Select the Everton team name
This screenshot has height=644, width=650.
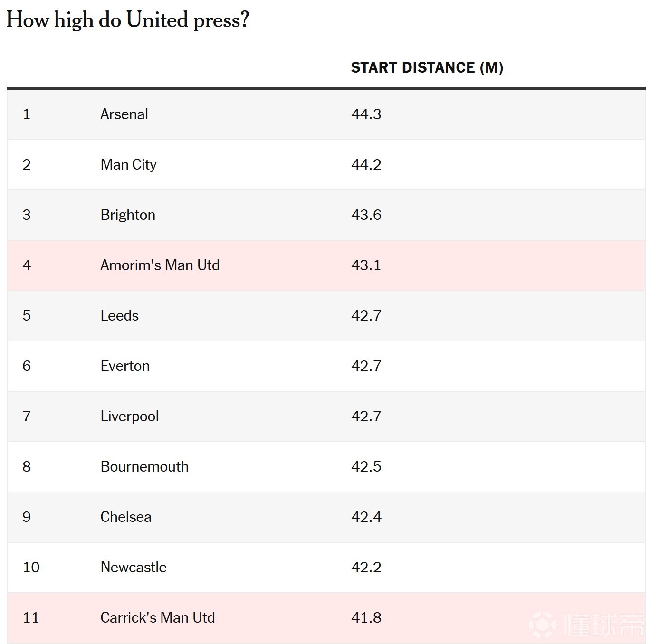pyautogui.click(x=125, y=366)
